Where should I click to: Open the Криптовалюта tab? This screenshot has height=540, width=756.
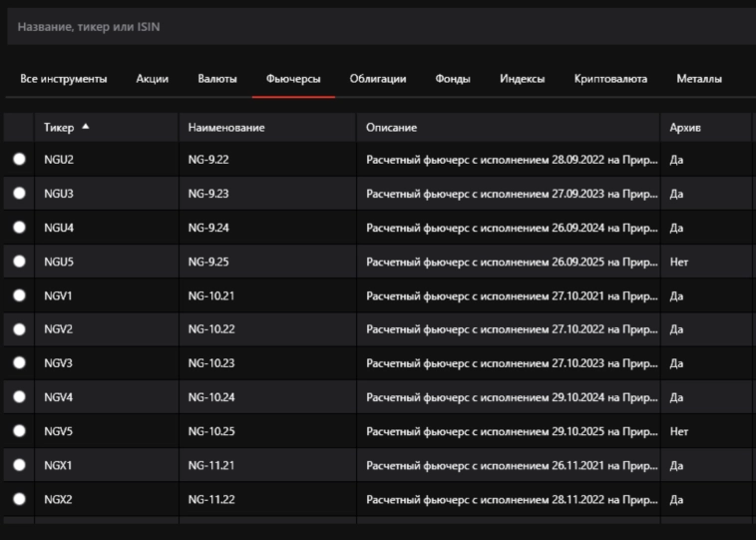pyautogui.click(x=610, y=79)
